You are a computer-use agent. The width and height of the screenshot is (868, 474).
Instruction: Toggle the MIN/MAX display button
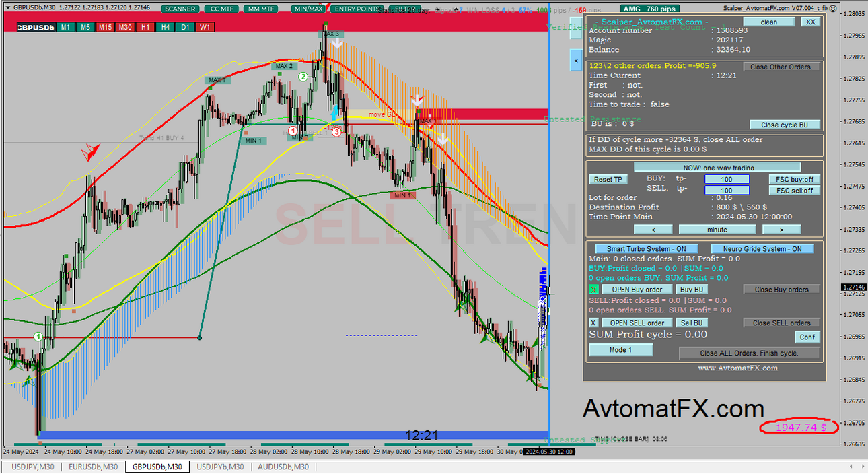tap(308, 9)
